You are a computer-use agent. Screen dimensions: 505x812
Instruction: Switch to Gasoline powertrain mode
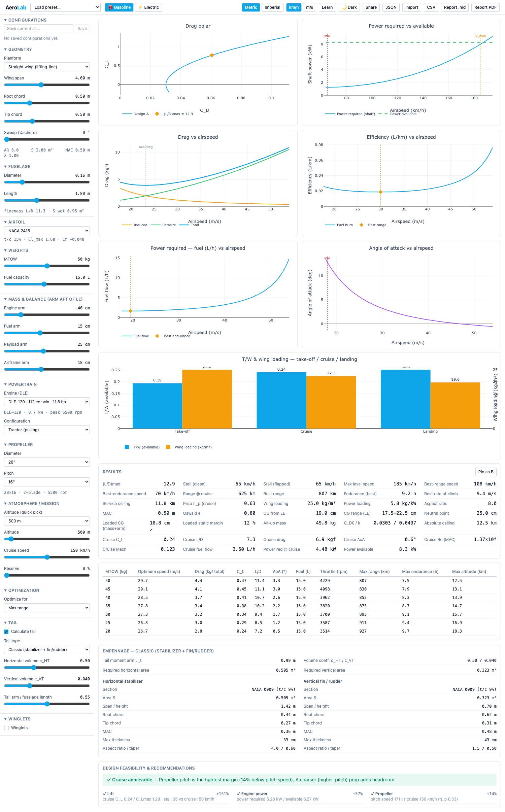[119, 7]
